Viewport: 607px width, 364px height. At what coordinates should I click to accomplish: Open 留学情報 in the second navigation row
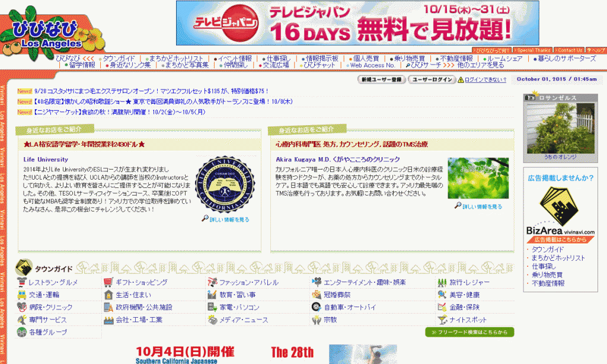coord(82,65)
